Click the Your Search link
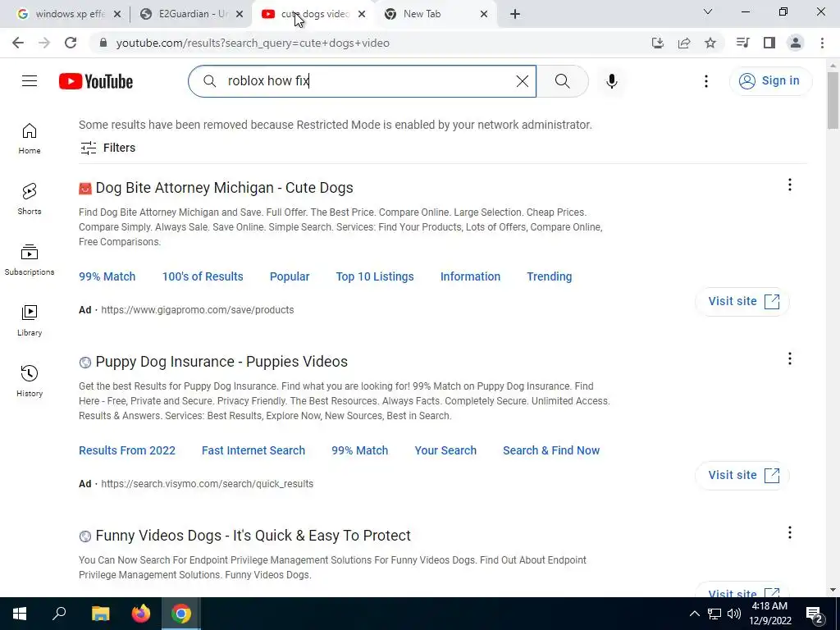Screen dimensions: 840x630 445,450
